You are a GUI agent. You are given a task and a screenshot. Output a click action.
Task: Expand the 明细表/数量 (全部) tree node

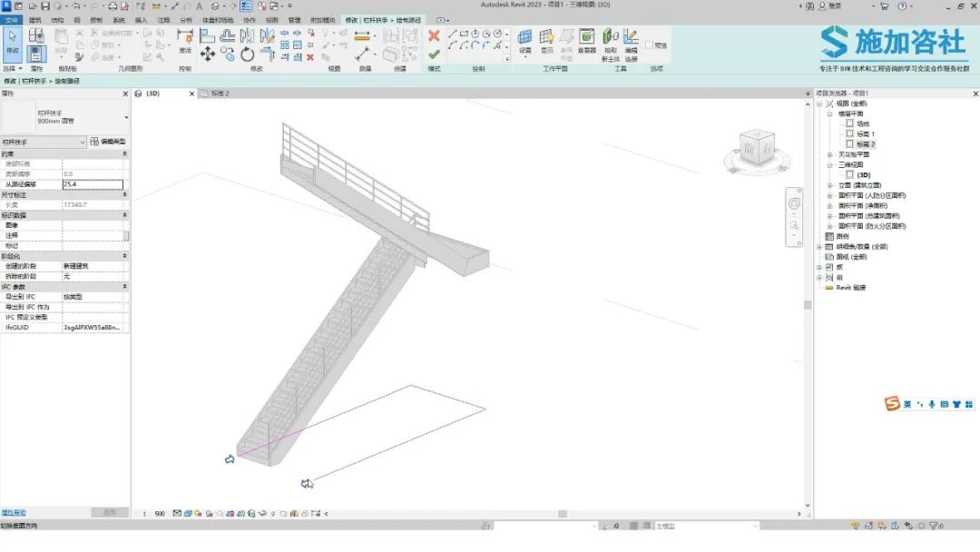819,246
